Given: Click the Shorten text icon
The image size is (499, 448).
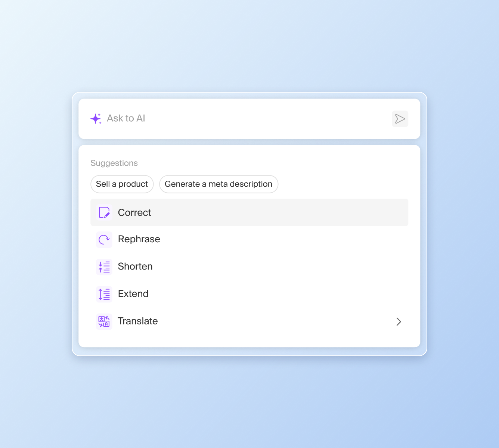Looking at the screenshot, I should (x=104, y=267).
